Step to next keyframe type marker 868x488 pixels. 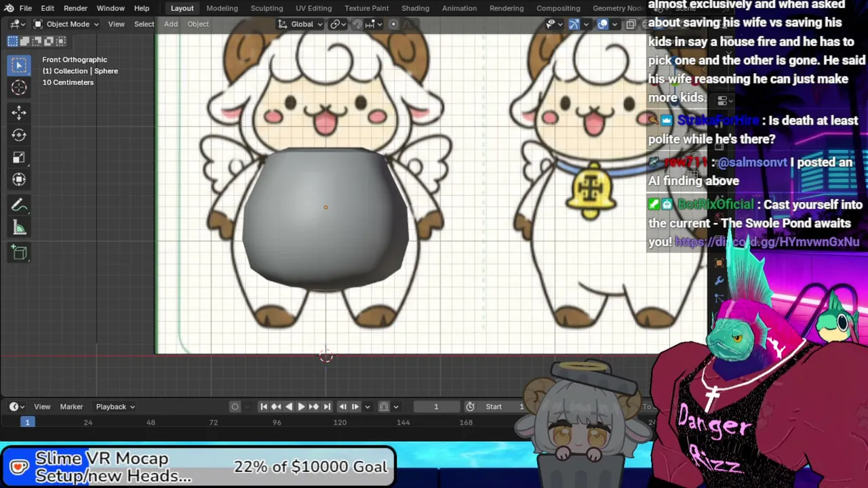(355, 407)
